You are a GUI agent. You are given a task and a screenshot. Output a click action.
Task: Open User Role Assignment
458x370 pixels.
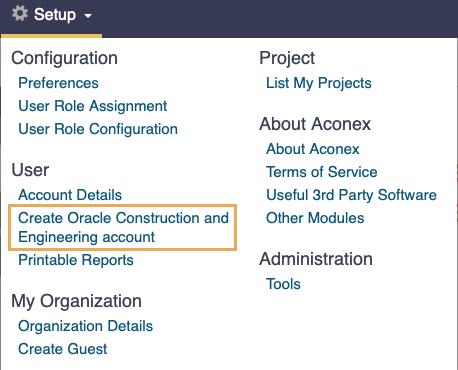pyautogui.click(x=93, y=106)
